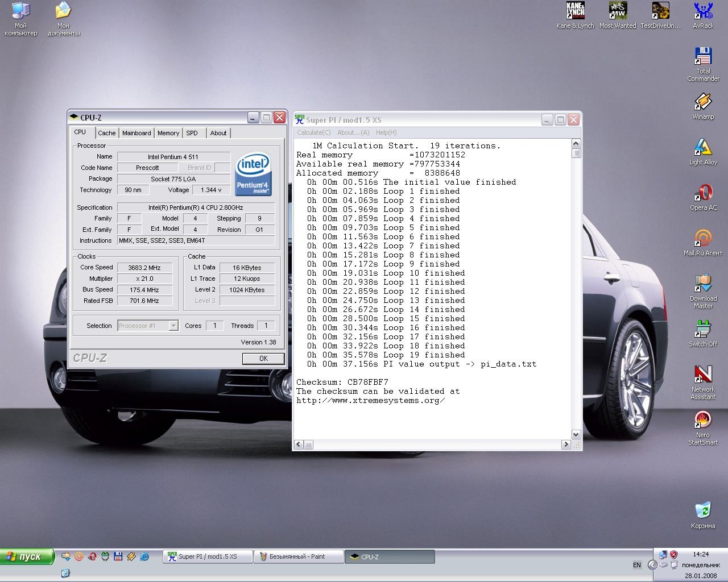728x582 pixels.
Task: Click Internet Explorer quick launch icon
Action: [144, 556]
